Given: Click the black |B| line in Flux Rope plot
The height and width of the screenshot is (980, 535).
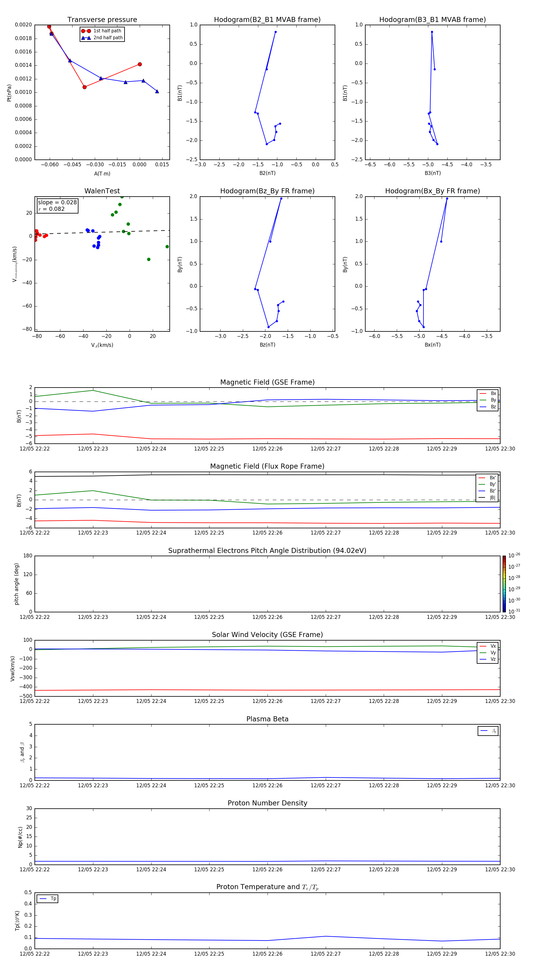Looking at the screenshot, I should (x=267, y=475).
